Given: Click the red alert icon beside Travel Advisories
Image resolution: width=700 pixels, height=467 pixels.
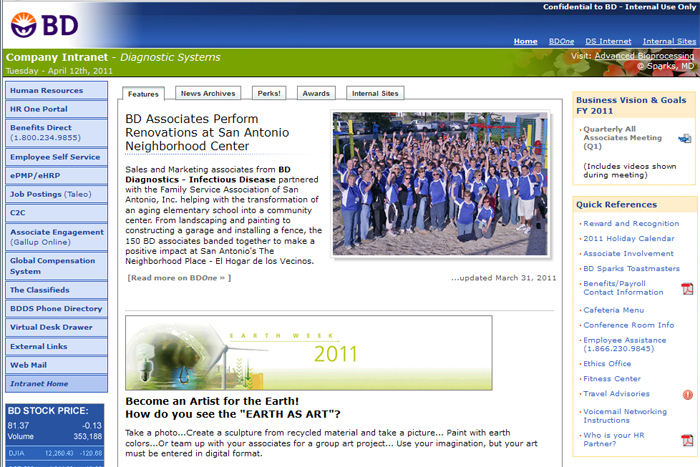Looking at the screenshot, I should [688, 394].
